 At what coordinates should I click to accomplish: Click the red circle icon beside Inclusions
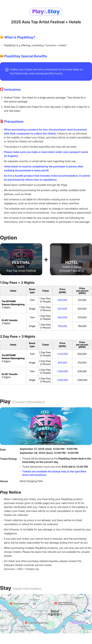tap(2, 89)
